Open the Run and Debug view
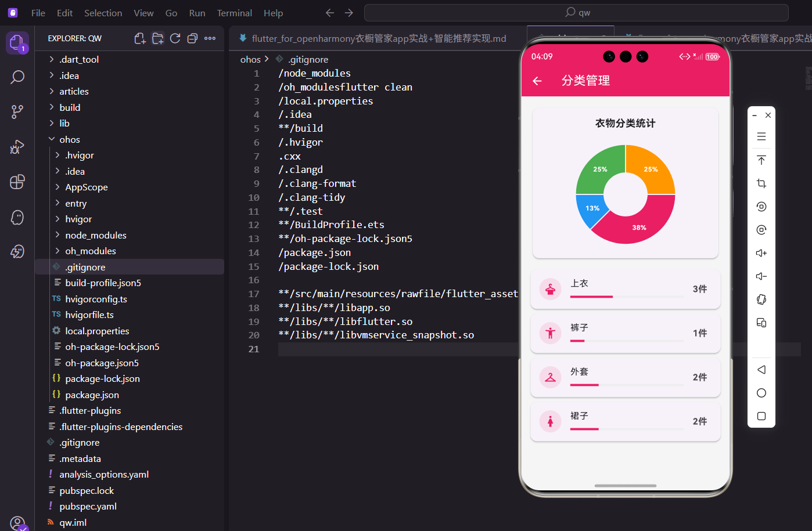This screenshot has height=531, width=812. (x=17, y=147)
